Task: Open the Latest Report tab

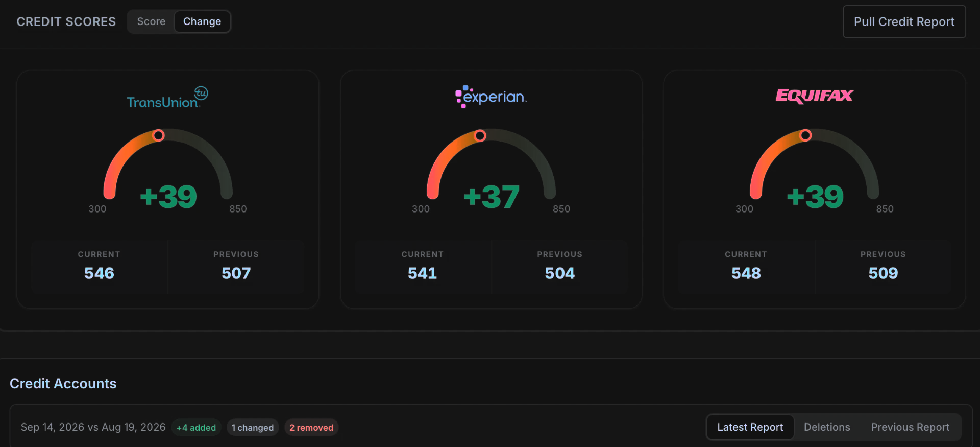Action: pyautogui.click(x=750, y=427)
